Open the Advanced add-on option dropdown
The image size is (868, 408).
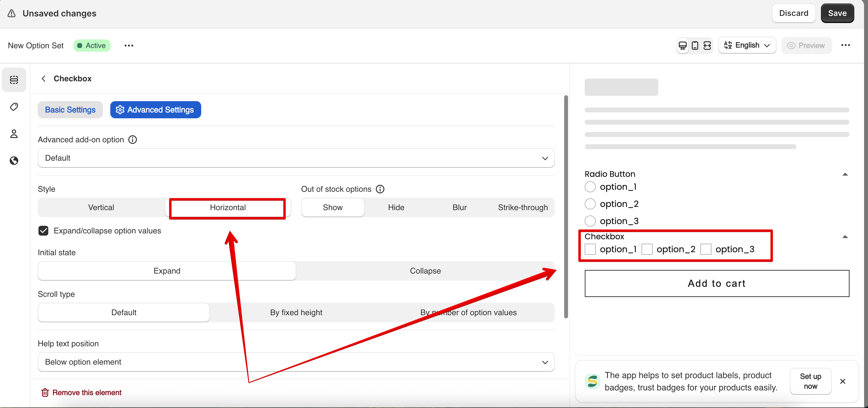pos(296,158)
